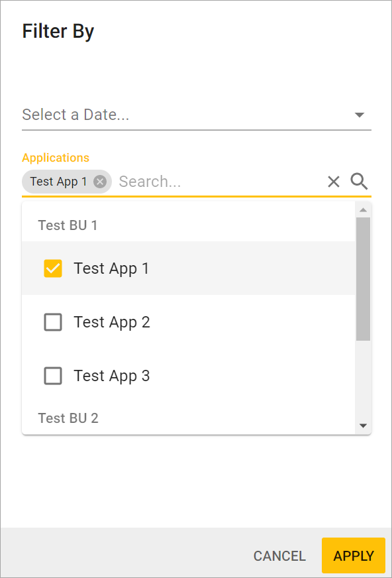Screen dimensions: 392x578
Task: Click the Cancel button
Action: 279,556
